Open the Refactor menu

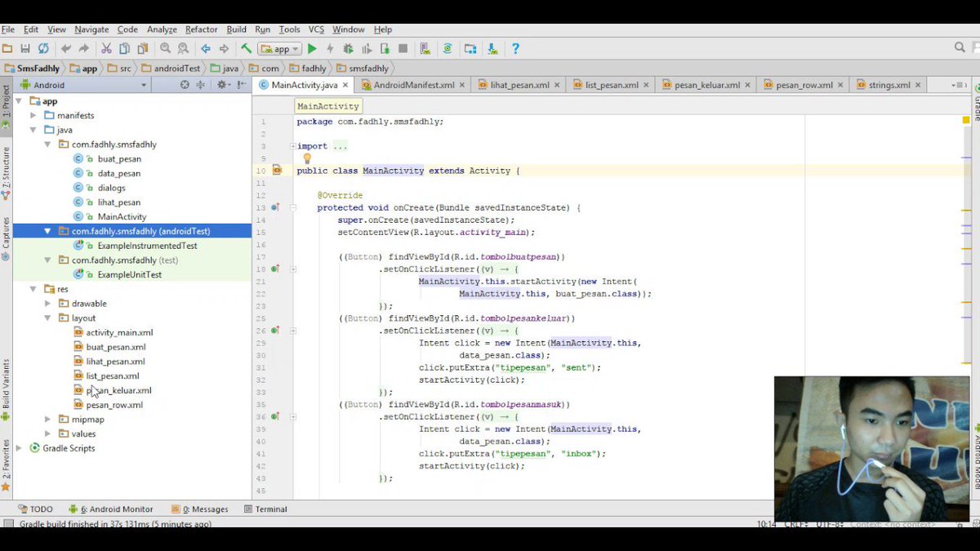click(201, 29)
